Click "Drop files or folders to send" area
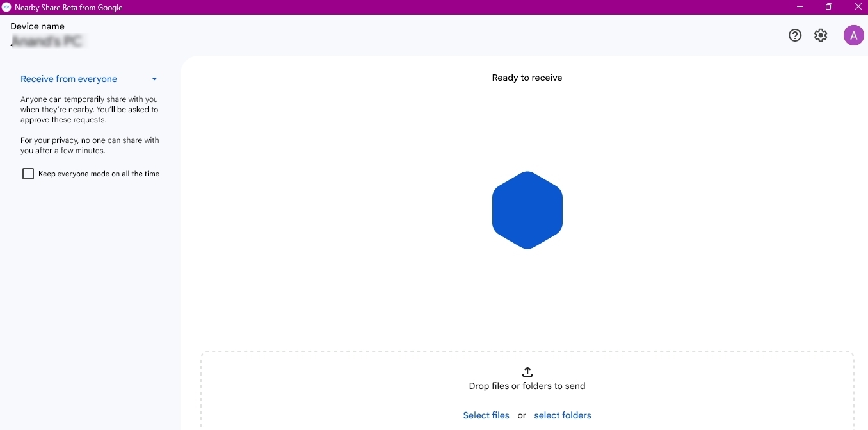 [527, 386]
